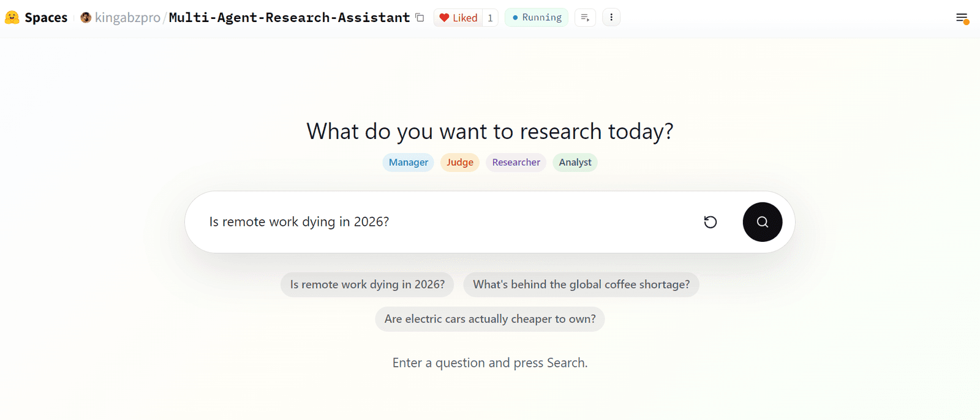Viewport: 980px width, 420px height.
Task: Choose 'What's behind the global coffee shortage?' suggestion
Action: pyautogui.click(x=581, y=285)
